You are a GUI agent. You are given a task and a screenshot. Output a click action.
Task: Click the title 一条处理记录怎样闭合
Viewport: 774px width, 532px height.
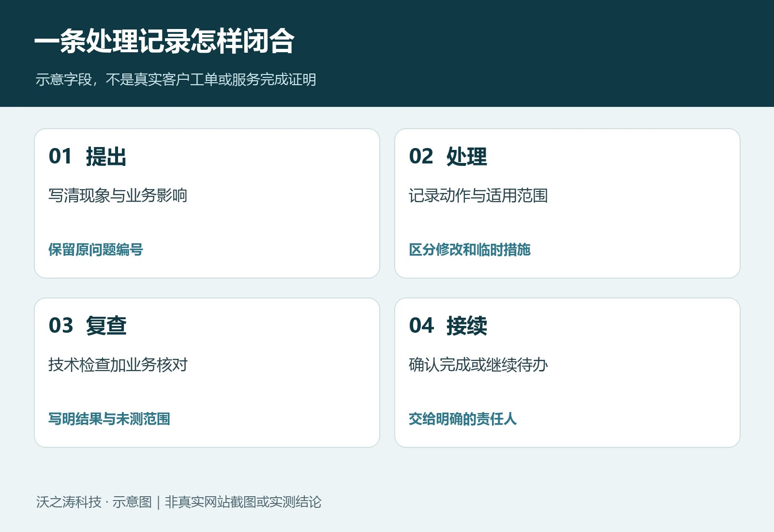point(164,41)
